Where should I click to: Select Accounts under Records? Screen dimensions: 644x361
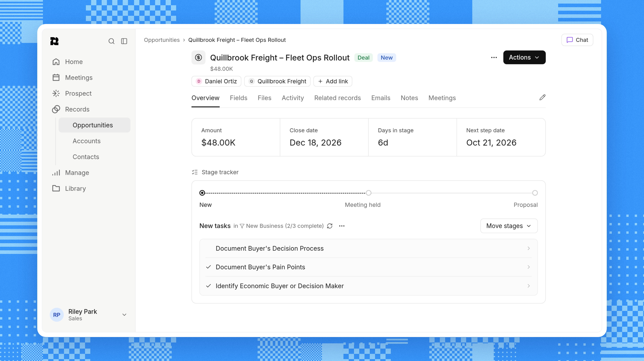pyautogui.click(x=86, y=141)
